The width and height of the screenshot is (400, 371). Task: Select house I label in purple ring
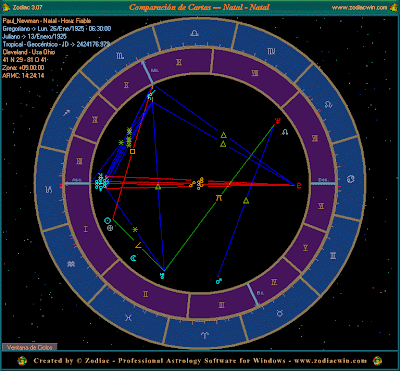pos(85,229)
